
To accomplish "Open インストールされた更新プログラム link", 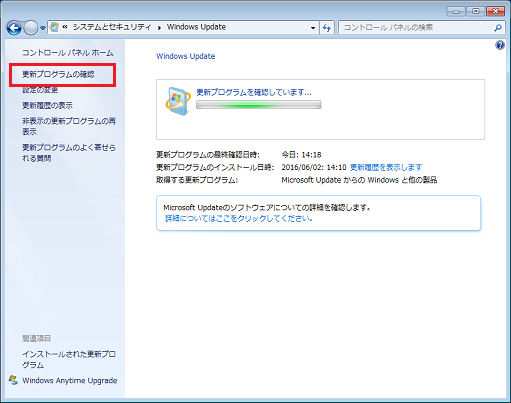I will [x=69, y=359].
